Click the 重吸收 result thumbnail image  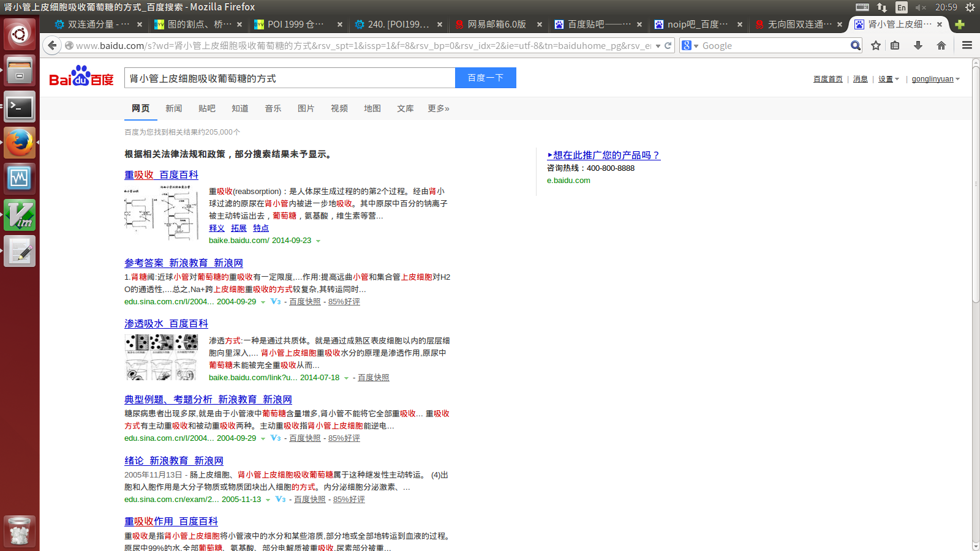click(x=162, y=212)
